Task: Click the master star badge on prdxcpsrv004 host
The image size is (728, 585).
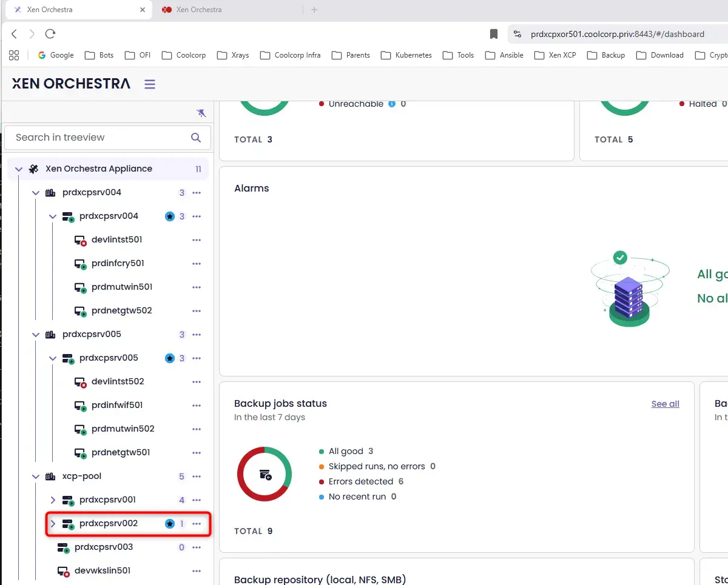Action: point(170,216)
